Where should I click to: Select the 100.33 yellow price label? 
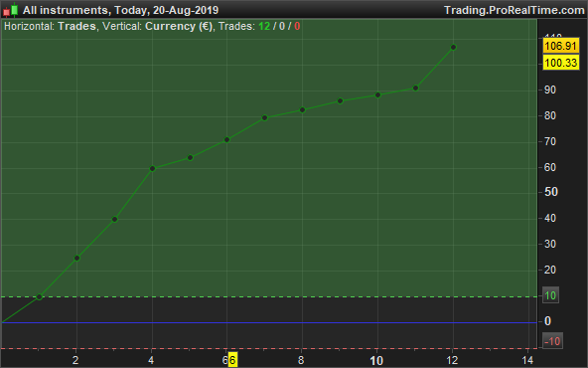[x=560, y=63]
